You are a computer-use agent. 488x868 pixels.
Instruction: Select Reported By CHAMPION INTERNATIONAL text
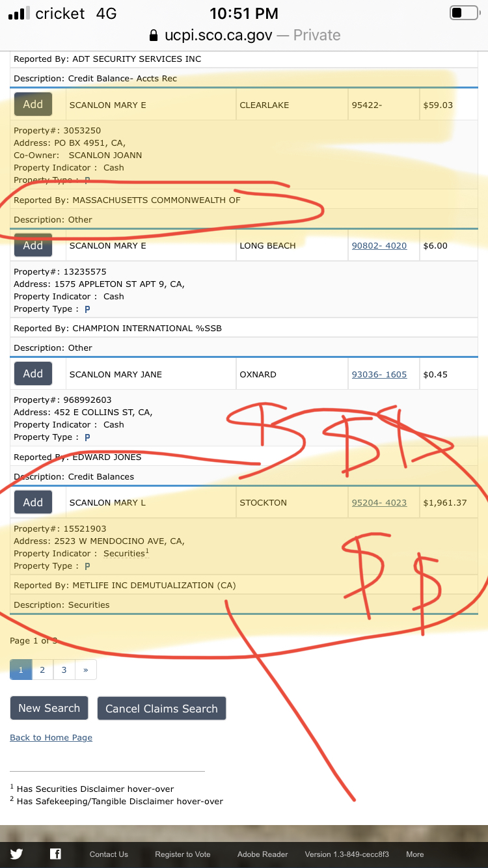click(118, 328)
